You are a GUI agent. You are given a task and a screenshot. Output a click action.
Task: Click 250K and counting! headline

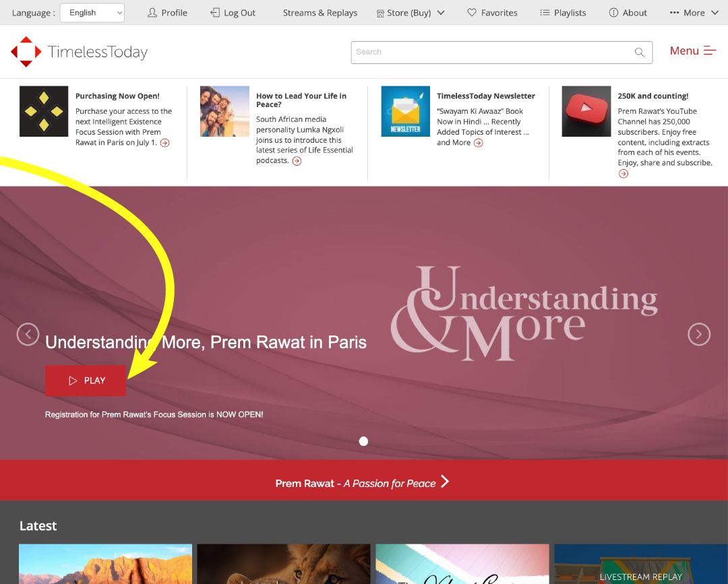653,96
